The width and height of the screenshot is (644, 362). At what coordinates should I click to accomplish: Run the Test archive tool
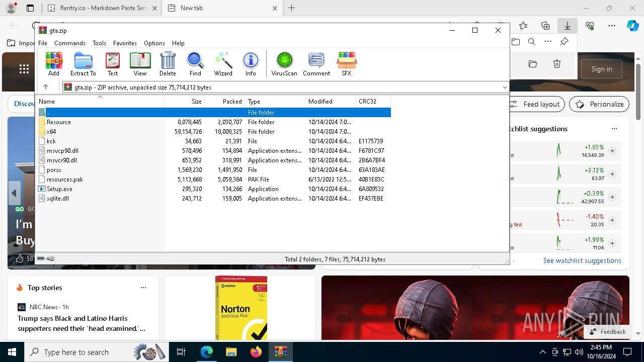point(113,64)
